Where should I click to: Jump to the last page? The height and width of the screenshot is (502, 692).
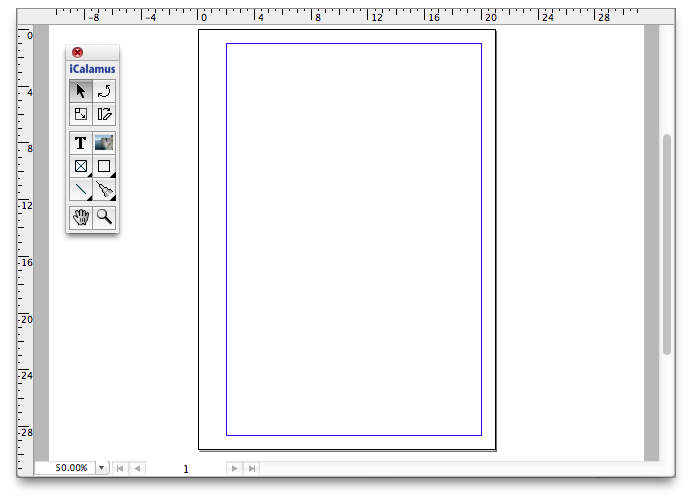click(252, 468)
